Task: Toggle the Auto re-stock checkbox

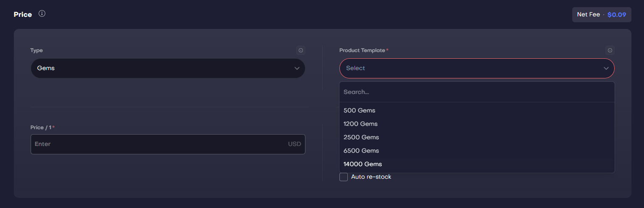Action: pyautogui.click(x=344, y=177)
